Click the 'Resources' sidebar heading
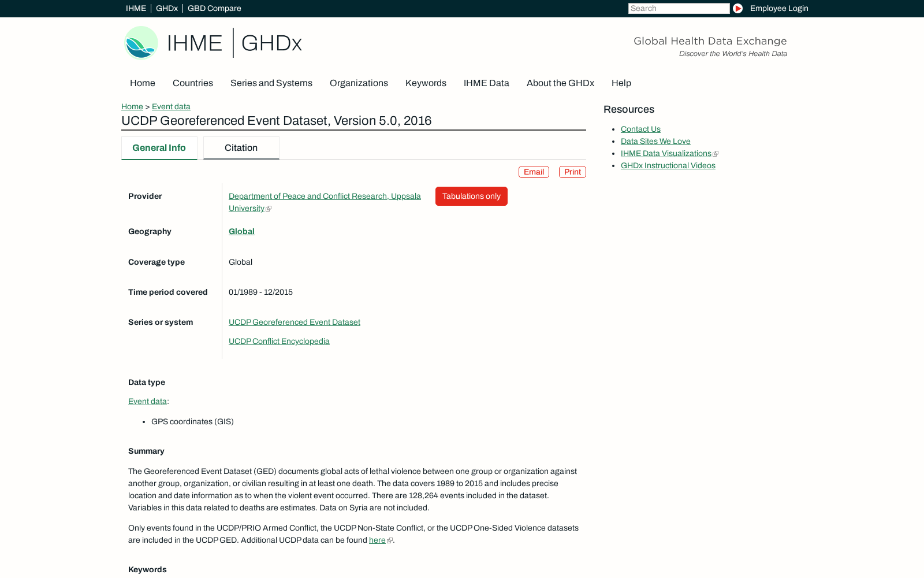The width and height of the screenshot is (924, 578). 629,109
